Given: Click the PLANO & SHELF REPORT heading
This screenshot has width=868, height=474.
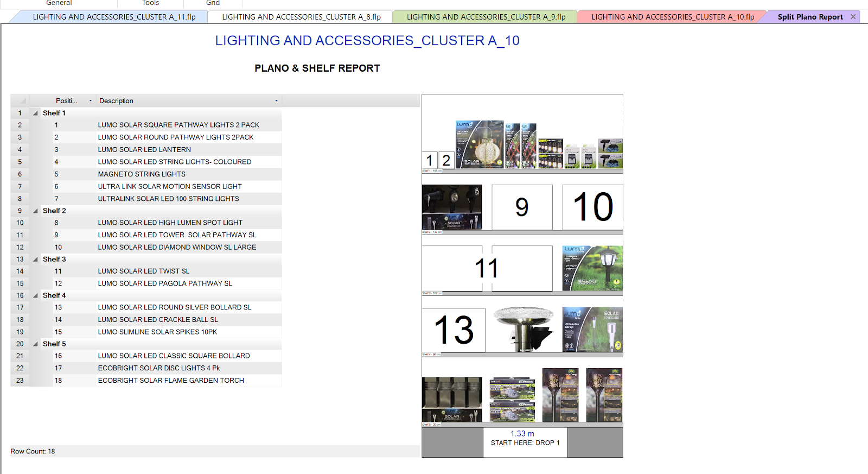Looking at the screenshot, I should [317, 68].
